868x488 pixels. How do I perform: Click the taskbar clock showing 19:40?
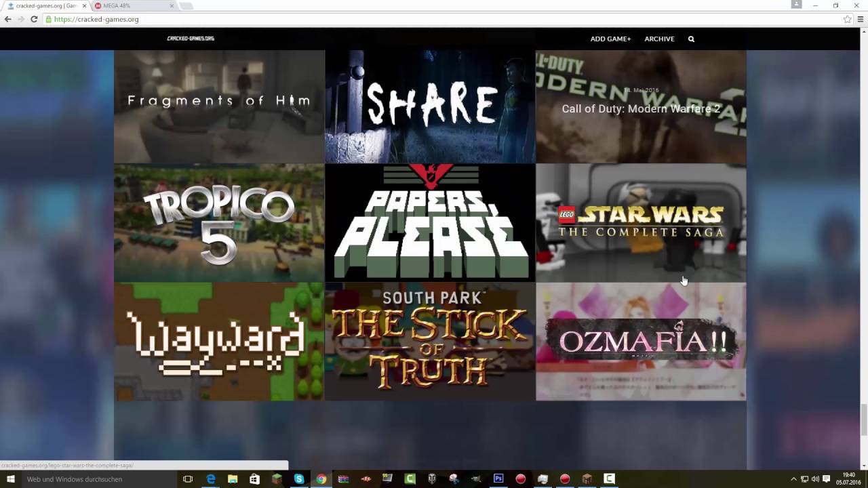pyautogui.click(x=848, y=479)
